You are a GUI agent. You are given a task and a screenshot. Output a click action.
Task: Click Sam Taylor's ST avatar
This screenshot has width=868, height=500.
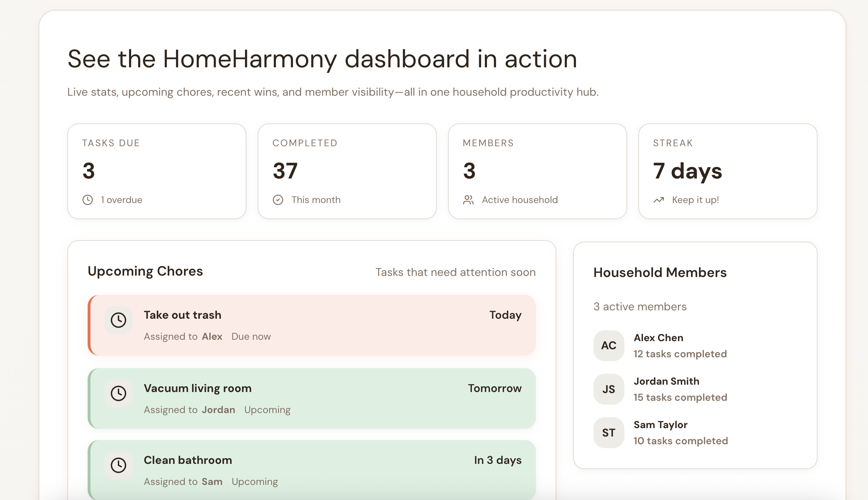609,433
